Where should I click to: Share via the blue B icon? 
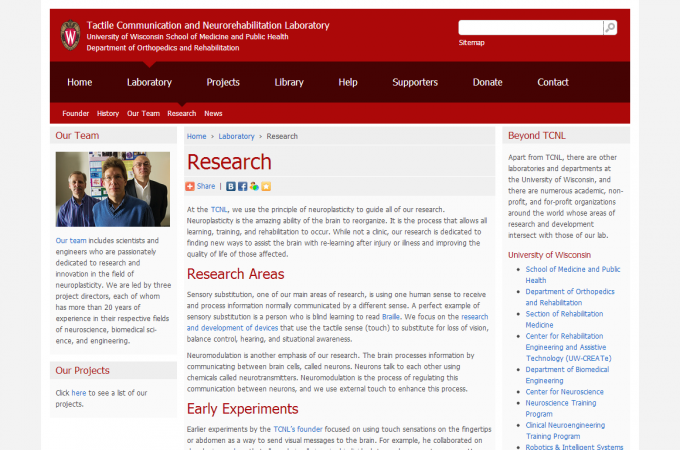(231, 186)
